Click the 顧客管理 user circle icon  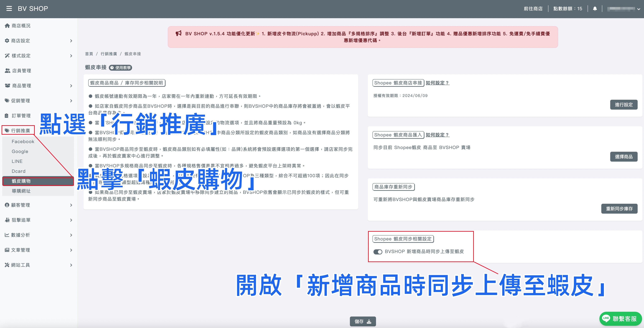point(7,205)
